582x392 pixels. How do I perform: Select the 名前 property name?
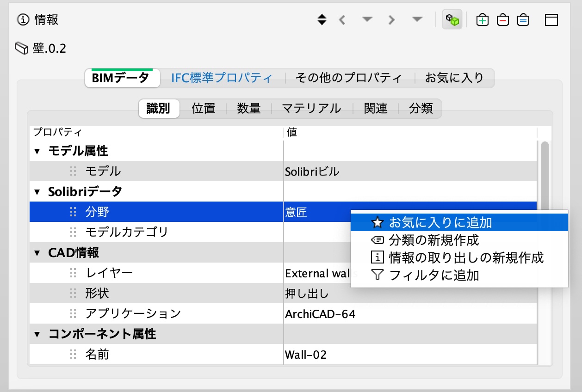(x=97, y=355)
